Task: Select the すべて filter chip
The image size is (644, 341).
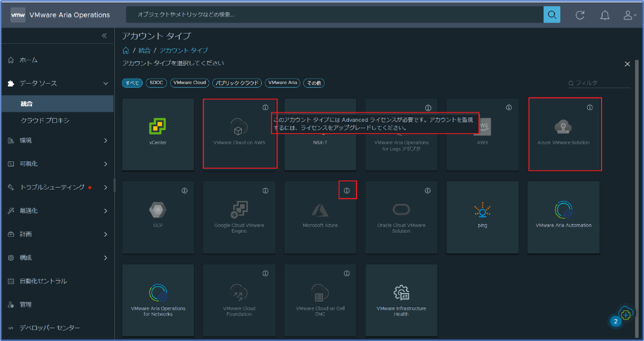Action: (132, 83)
